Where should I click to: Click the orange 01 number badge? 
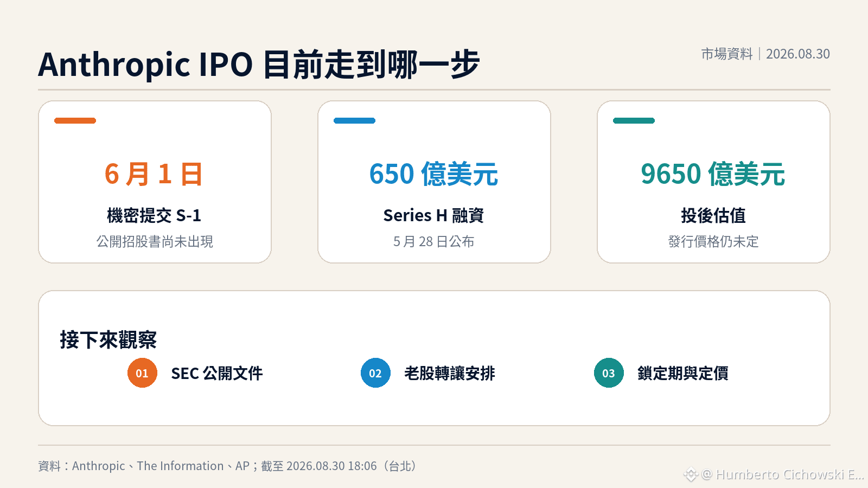pyautogui.click(x=142, y=373)
